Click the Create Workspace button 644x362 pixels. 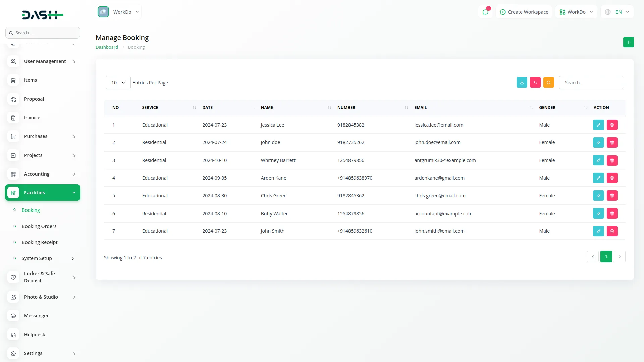[x=524, y=12]
